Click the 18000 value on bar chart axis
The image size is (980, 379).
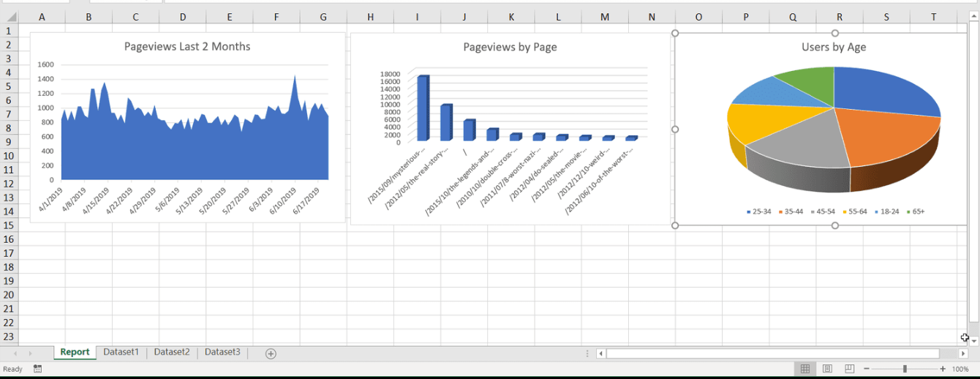click(390, 74)
